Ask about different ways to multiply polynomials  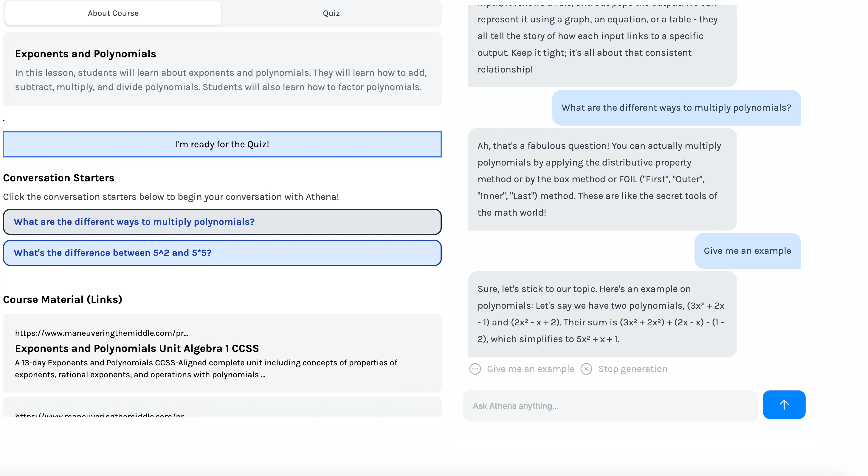pyautogui.click(x=222, y=222)
